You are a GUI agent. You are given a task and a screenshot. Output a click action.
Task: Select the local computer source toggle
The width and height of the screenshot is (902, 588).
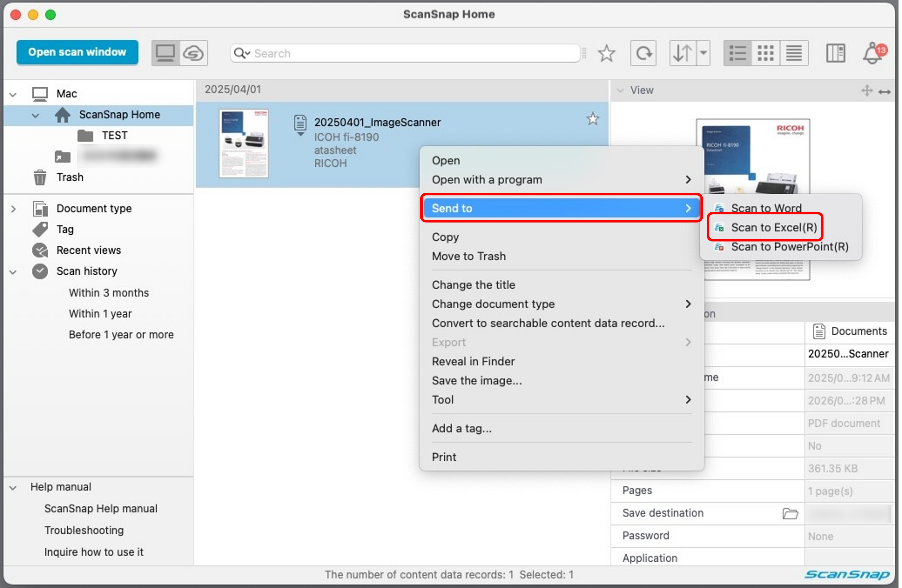(166, 53)
